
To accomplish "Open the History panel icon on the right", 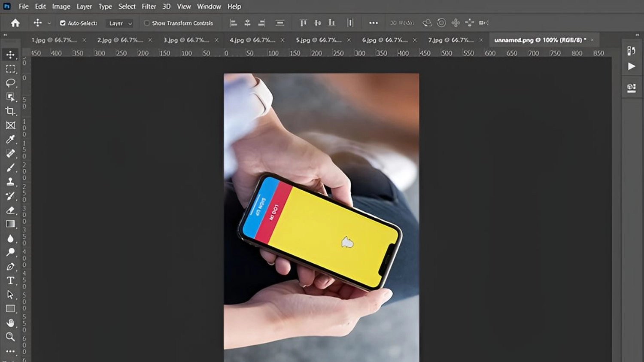I will [631, 51].
